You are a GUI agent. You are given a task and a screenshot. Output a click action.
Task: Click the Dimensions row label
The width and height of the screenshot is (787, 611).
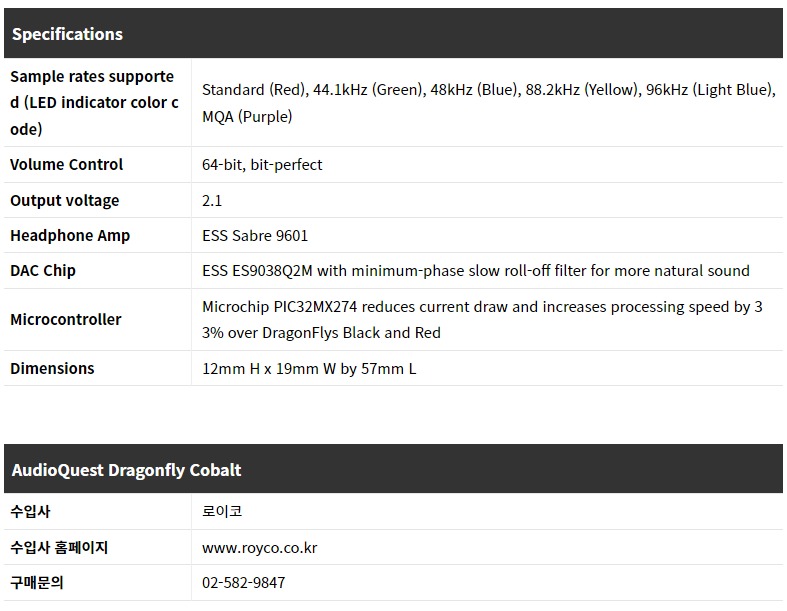tap(52, 368)
